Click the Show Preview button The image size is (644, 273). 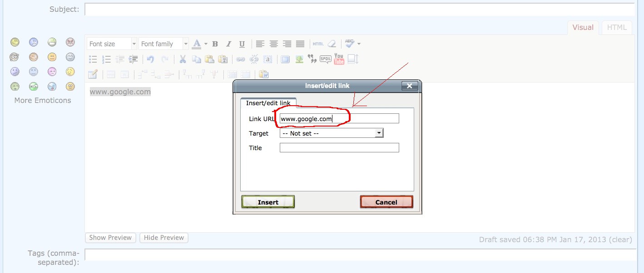pyautogui.click(x=110, y=238)
